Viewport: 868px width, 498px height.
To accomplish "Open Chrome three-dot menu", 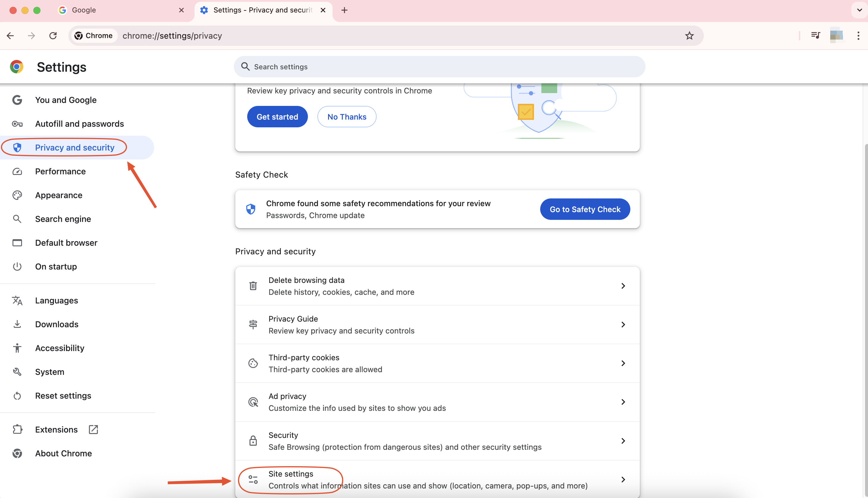I will pyautogui.click(x=858, y=36).
